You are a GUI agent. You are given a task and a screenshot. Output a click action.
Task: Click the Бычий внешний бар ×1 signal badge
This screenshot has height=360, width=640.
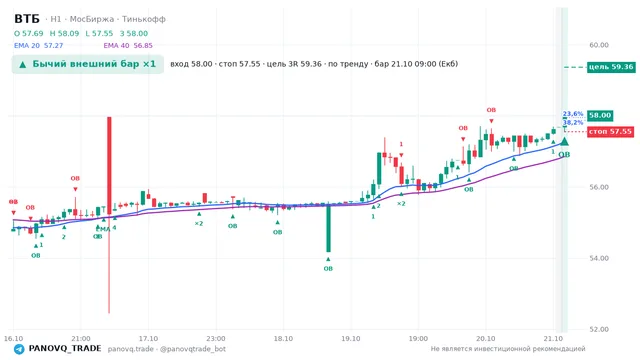tap(88, 64)
